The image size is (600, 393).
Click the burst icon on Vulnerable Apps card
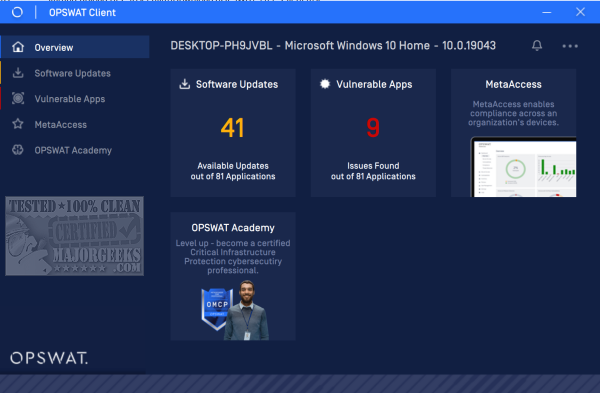[325, 84]
